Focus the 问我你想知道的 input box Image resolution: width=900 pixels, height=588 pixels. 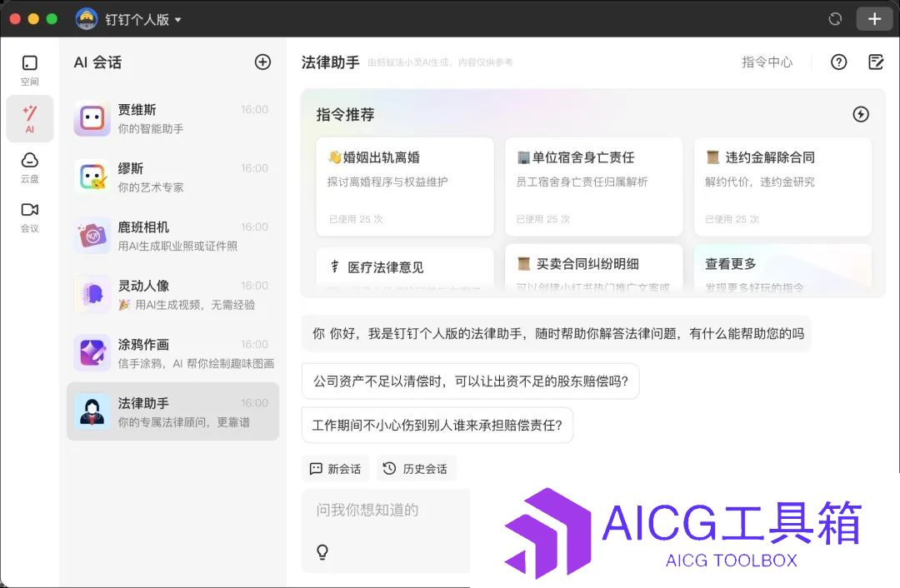[x=386, y=510]
